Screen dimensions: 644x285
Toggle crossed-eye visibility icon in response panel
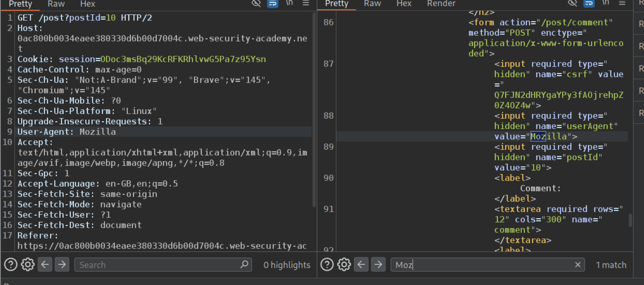(573, 3)
